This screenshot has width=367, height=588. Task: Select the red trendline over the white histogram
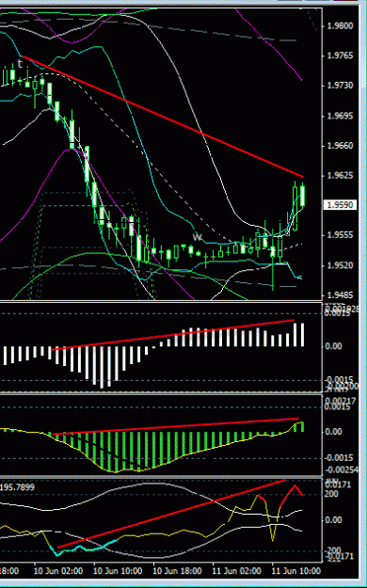[x=172, y=335]
